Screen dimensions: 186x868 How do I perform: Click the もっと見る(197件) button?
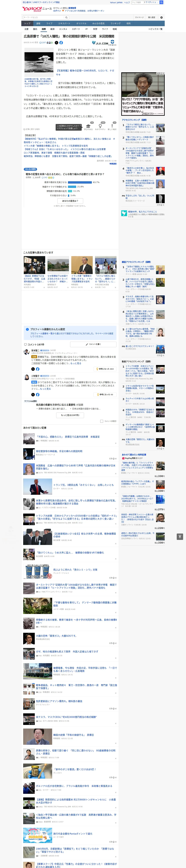pyautogui.click(x=70, y=415)
